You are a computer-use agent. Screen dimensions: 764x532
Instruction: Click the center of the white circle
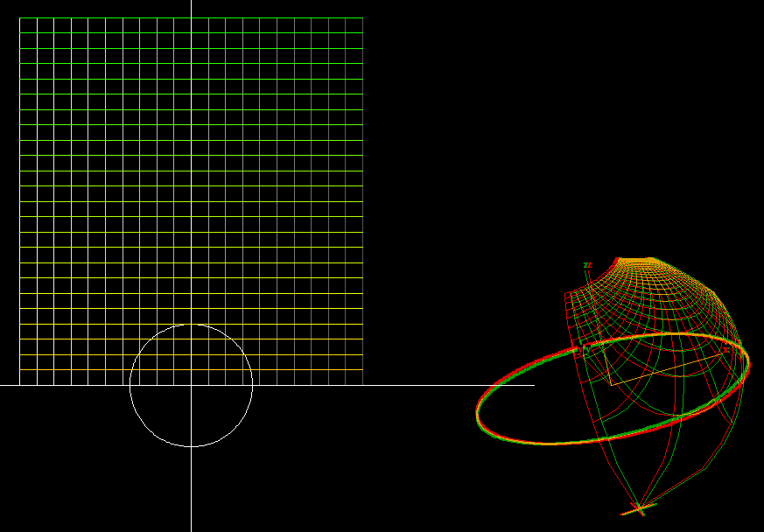pos(191,383)
